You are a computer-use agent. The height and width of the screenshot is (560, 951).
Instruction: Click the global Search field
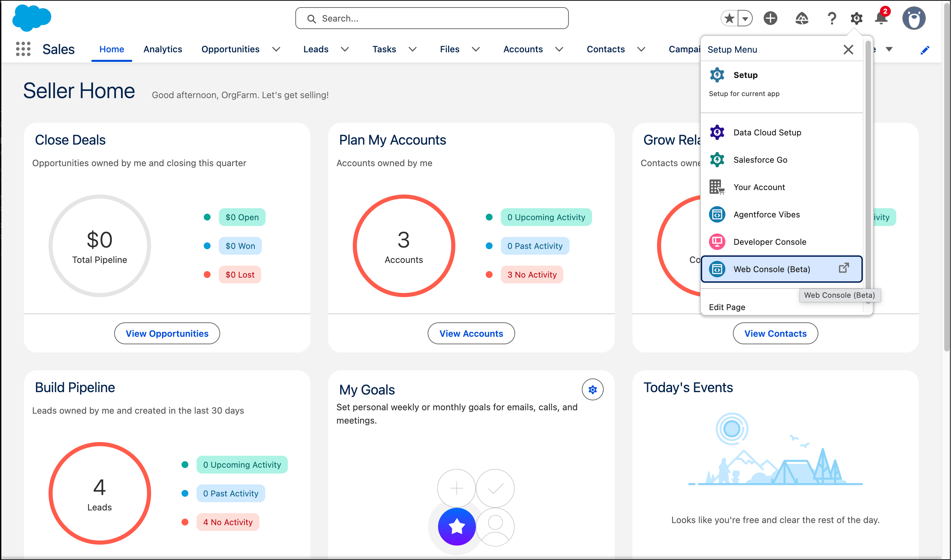pos(431,18)
